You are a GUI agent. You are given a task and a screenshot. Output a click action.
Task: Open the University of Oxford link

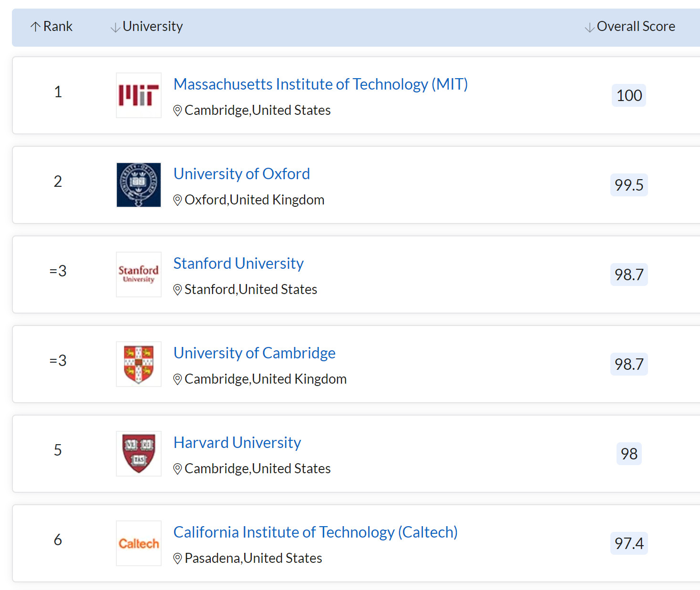(242, 173)
